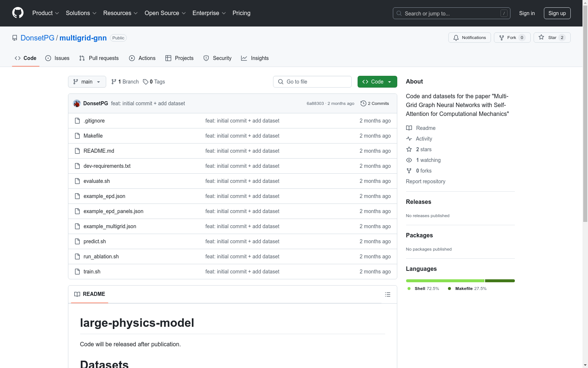Open the multigrid-gnn repository link
The width and height of the screenshot is (588, 368).
point(83,38)
